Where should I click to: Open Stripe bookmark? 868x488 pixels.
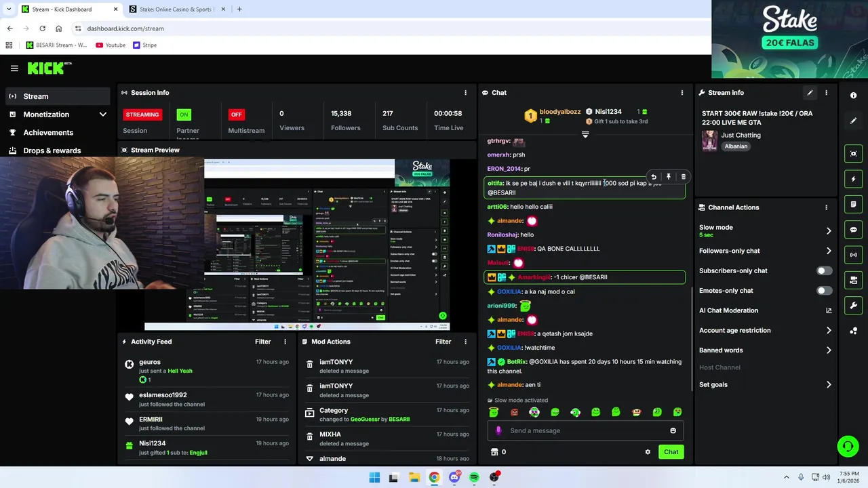(x=145, y=45)
